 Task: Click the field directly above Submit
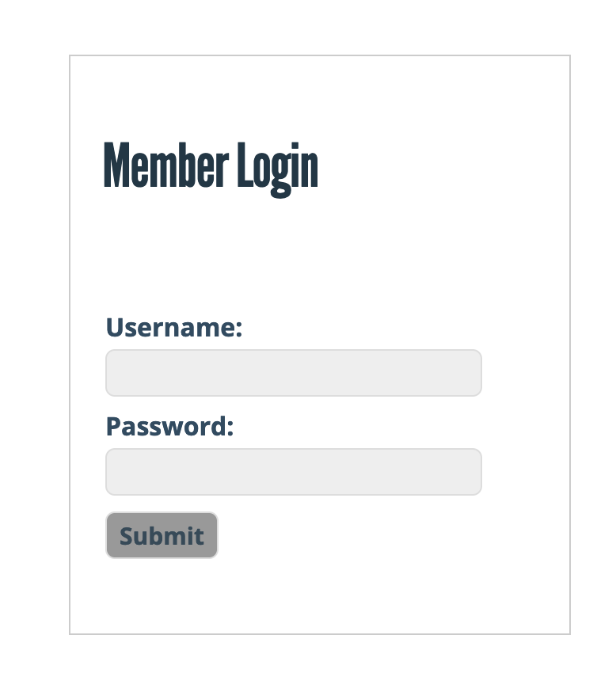(293, 472)
